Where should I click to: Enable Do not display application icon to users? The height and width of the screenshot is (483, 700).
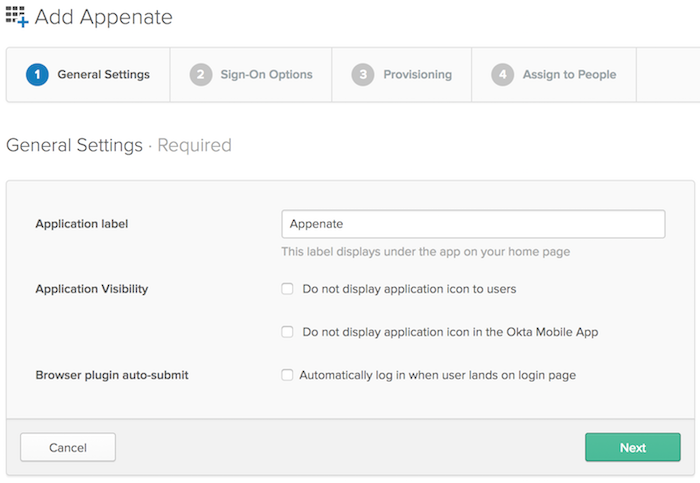click(x=287, y=289)
